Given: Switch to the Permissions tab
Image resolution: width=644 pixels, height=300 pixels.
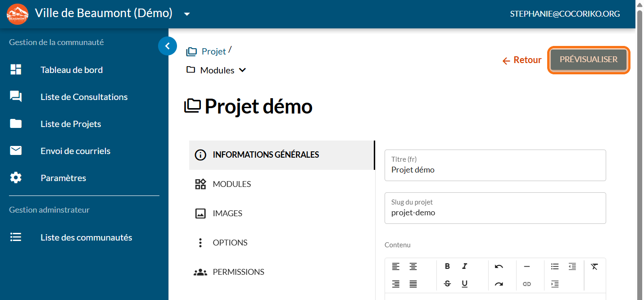Looking at the screenshot, I should [x=238, y=272].
